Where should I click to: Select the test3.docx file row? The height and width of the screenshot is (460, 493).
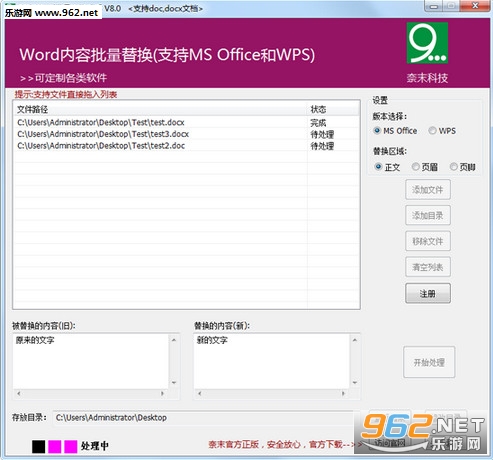[x=187, y=134]
